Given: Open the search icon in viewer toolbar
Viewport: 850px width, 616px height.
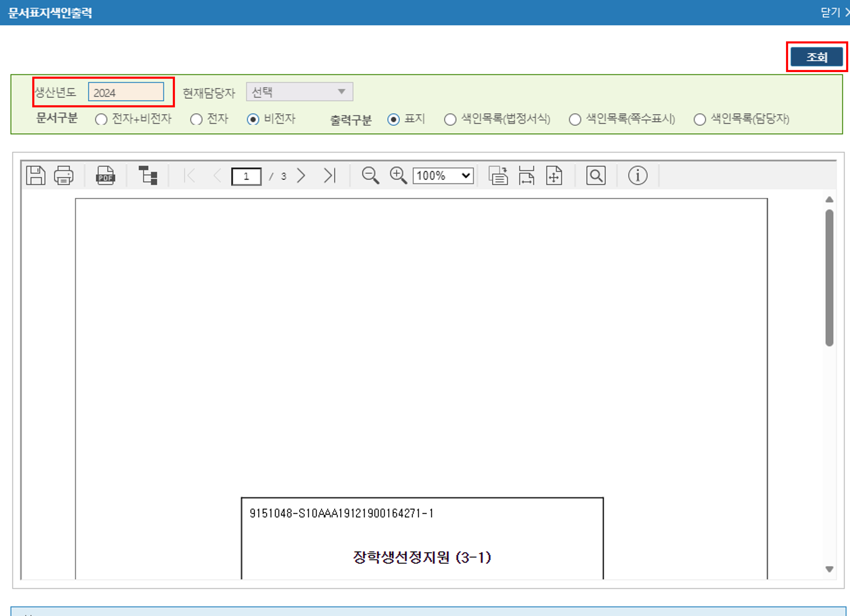Looking at the screenshot, I should [596, 175].
